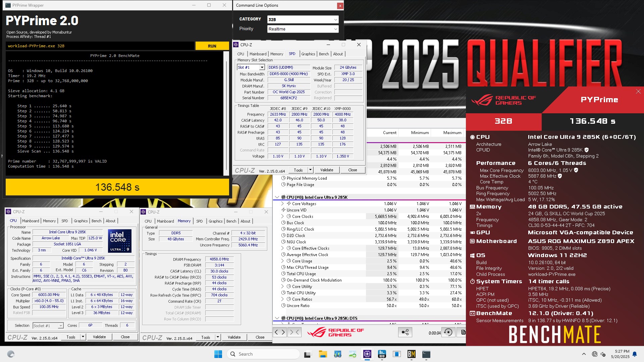Click the lightning icon beside Uncore VID
The image size is (644, 362).
coord(283,210)
